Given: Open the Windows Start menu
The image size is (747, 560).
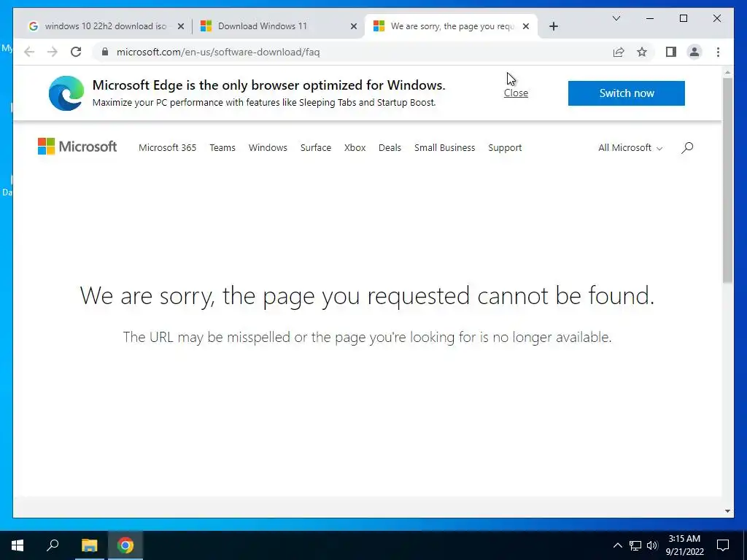Looking at the screenshot, I should click(18, 545).
